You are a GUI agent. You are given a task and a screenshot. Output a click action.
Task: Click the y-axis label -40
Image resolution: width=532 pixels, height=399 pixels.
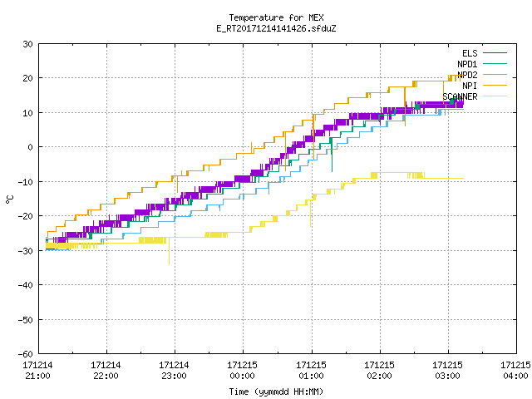tap(26, 285)
